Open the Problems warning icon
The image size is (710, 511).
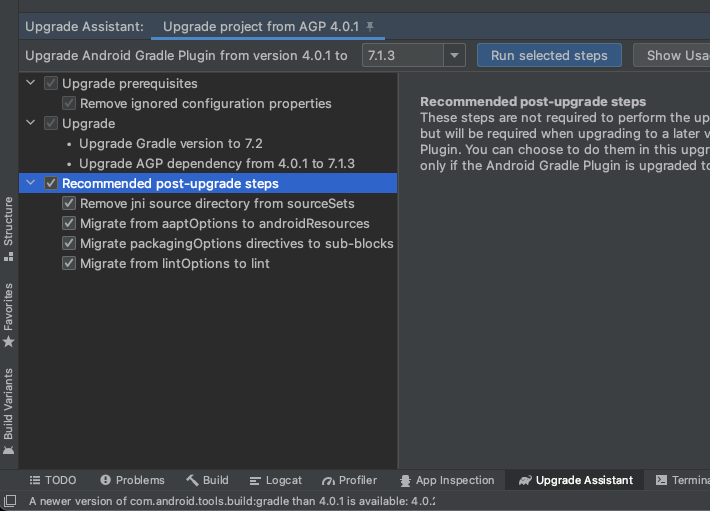106,480
